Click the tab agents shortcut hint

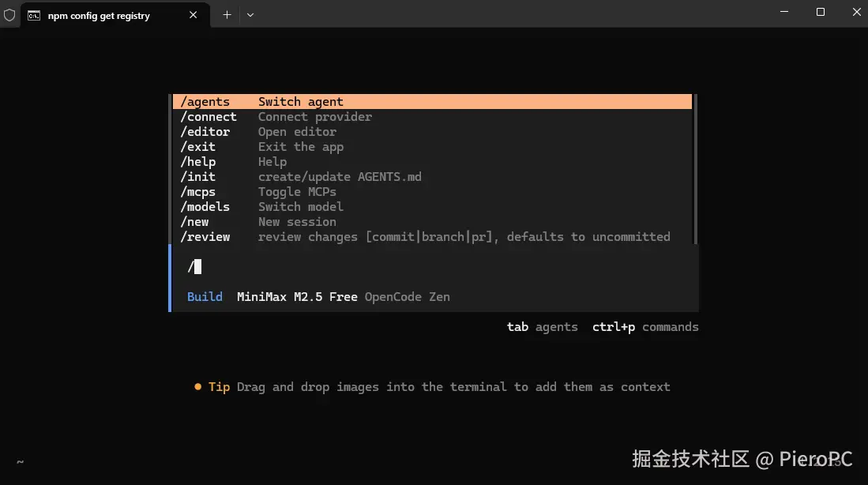(542, 327)
